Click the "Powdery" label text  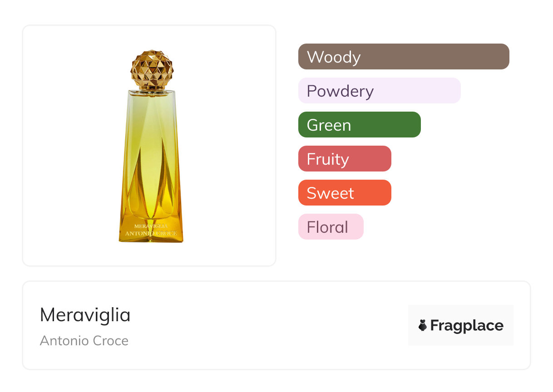(340, 91)
